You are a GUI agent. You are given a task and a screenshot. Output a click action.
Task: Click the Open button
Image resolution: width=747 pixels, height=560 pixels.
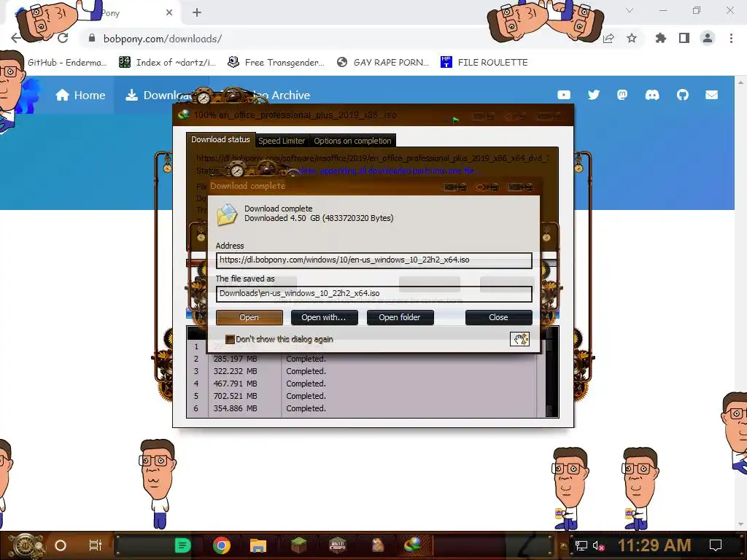tap(249, 317)
